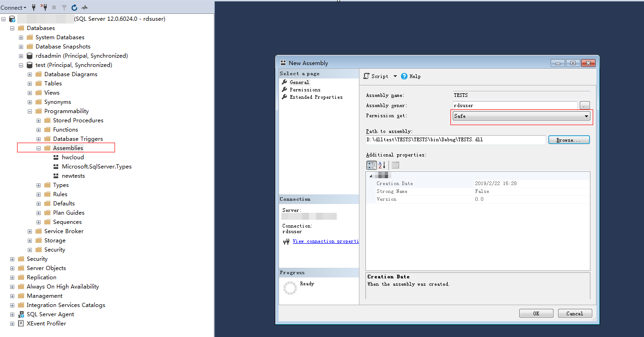Open the activity monitor pulse icon
The width and height of the screenshot is (644, 337).
pos(85,7)
